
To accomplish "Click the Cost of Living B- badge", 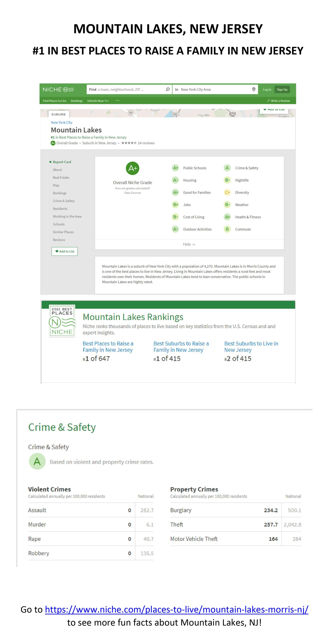I will pyautogui.click(x=175, y=217).
